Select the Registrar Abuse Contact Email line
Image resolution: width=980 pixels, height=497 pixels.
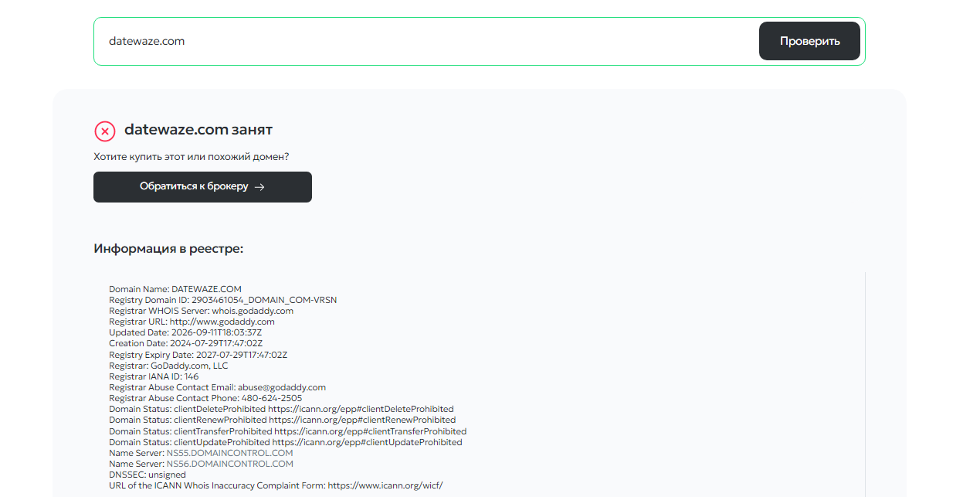(218, 387)
